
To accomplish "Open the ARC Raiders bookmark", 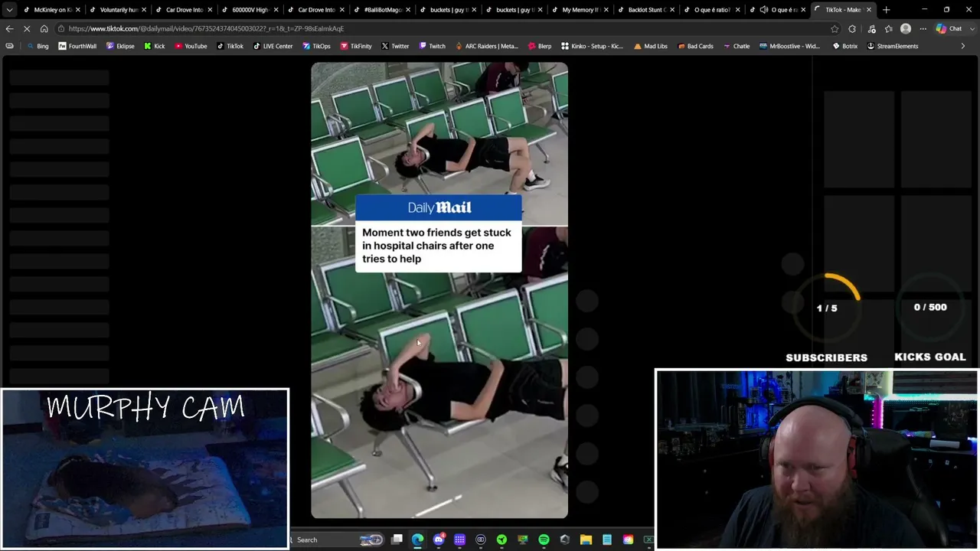I will [485, 46].
